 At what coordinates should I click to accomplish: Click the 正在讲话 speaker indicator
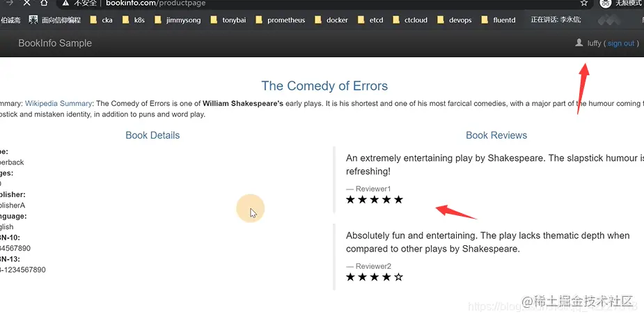pos(556,20)
